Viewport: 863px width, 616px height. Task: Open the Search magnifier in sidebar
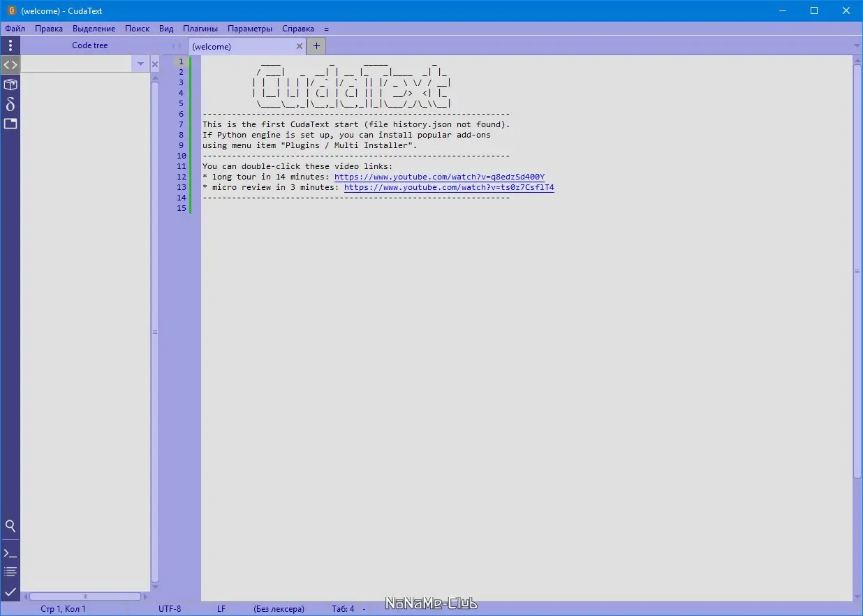pyautogui.click(x=10, y=526)
